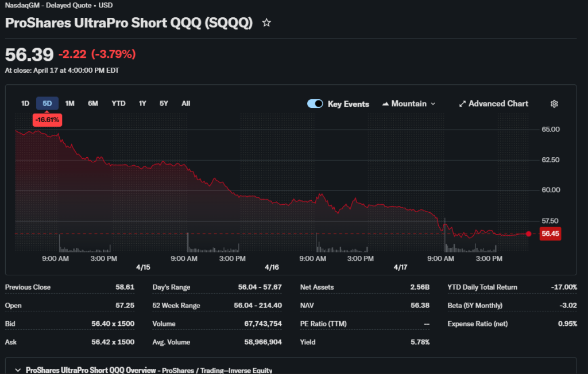
Task: Click the 4/16 date marker on timeline
Action: click(x=272, y=268)
